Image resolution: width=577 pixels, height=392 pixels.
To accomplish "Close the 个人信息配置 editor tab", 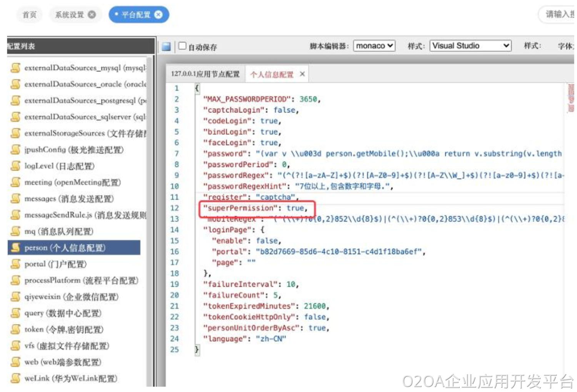I will pyautogui.click(x=302, y=74).
